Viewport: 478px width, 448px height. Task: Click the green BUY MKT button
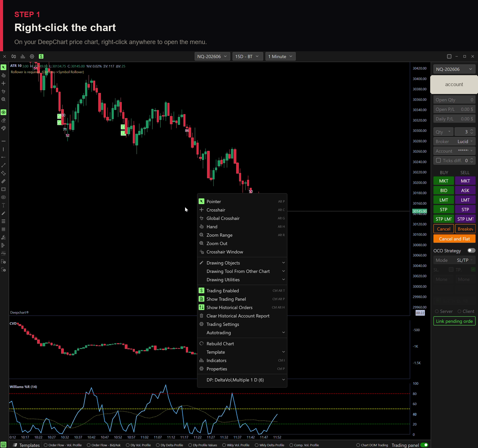[x=444, y=181]
